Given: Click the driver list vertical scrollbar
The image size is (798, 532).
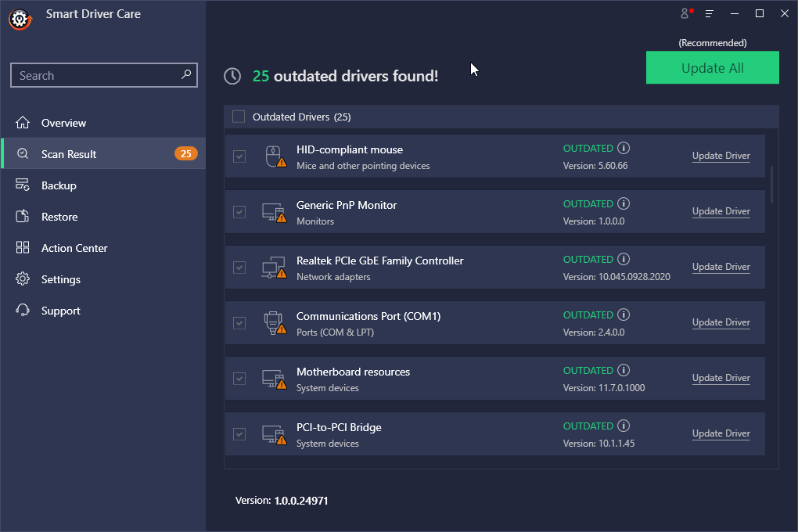Looking at the screenshot, I should (x=771, y=184).
